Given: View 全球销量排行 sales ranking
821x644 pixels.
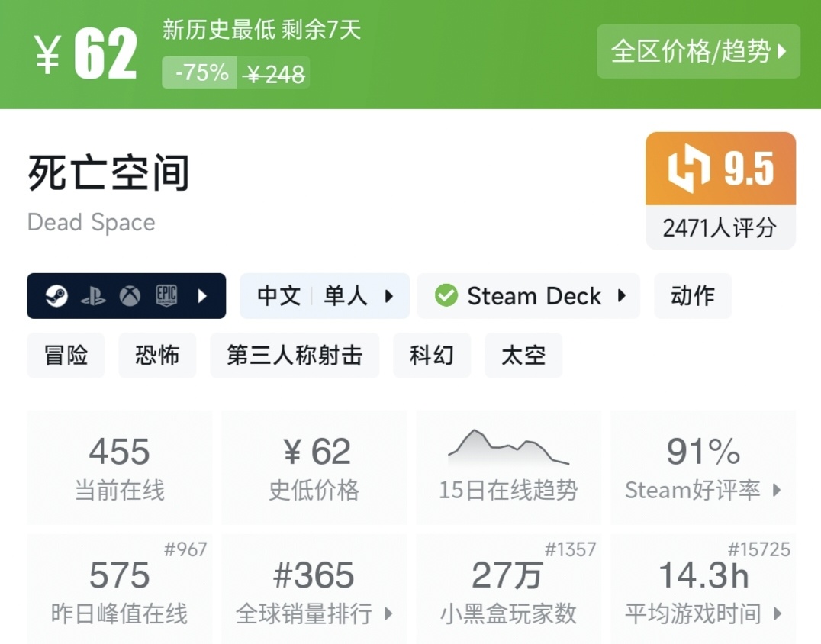Looking at the screenshot, I should tap(314, 591).
